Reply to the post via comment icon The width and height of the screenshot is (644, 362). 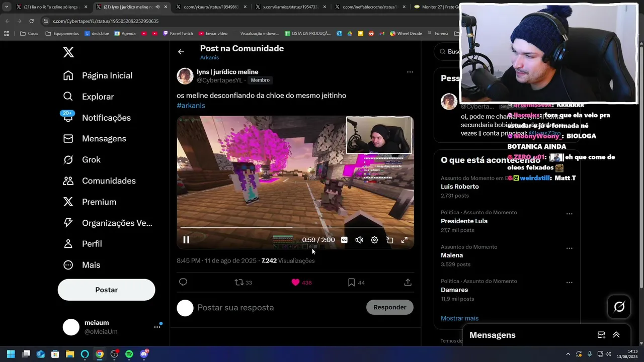pos(183,282)
